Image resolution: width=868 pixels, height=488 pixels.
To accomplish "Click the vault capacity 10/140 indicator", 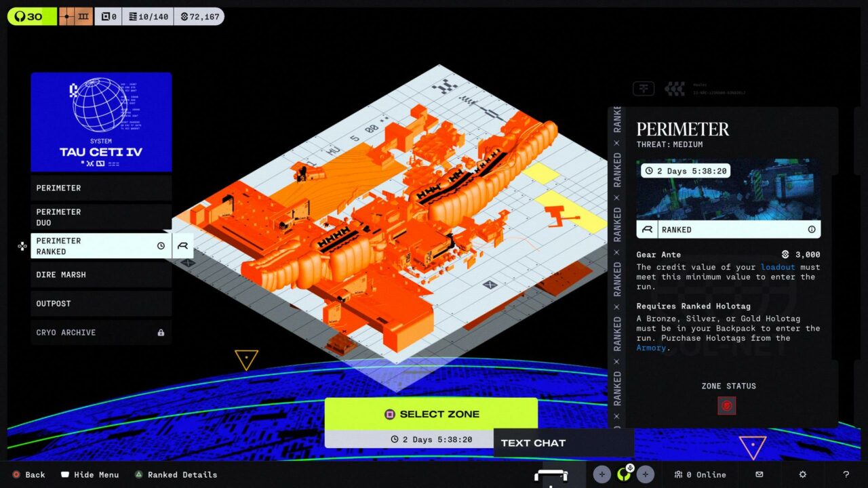I will [x=147, y=16].
